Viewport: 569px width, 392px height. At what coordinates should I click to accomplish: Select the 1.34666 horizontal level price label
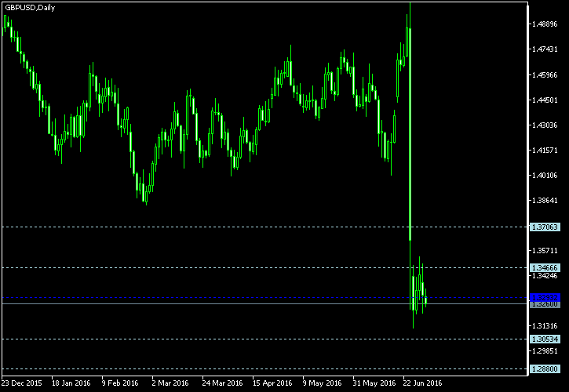click(x=545, y=268)
